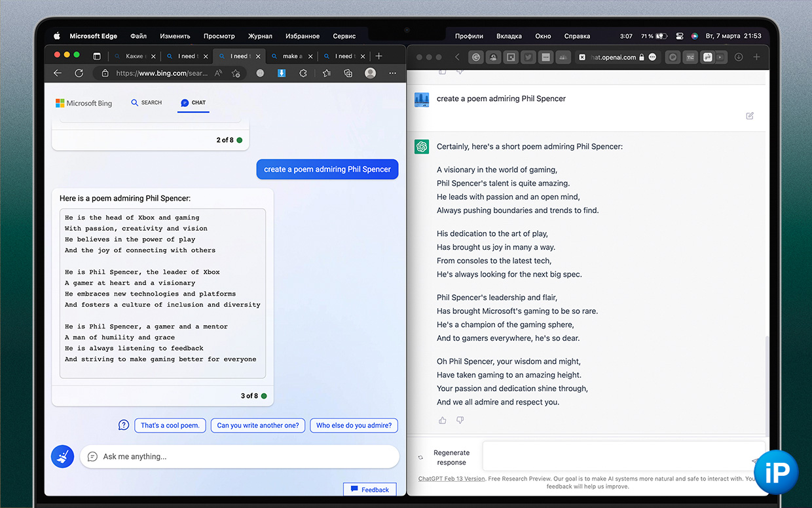Screen dimensions: 812x508
Task: Choose 'Who else do you admire?' suggestion
Action: coord(354,425)
